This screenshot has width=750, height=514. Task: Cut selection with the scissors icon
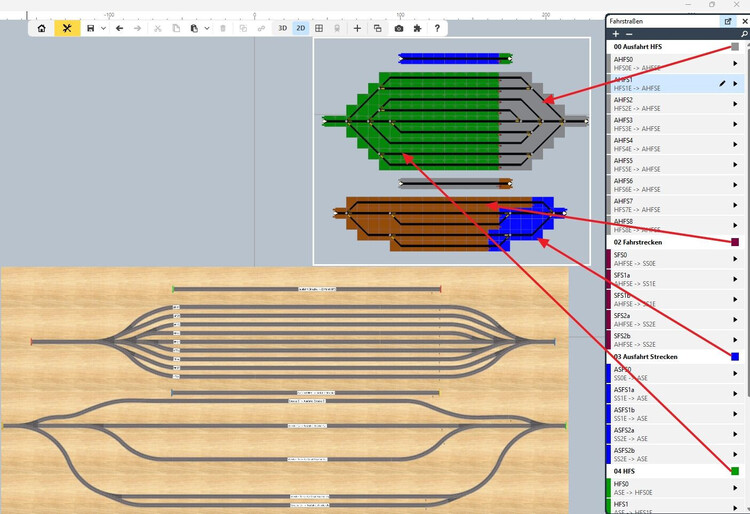click(157, 28)
